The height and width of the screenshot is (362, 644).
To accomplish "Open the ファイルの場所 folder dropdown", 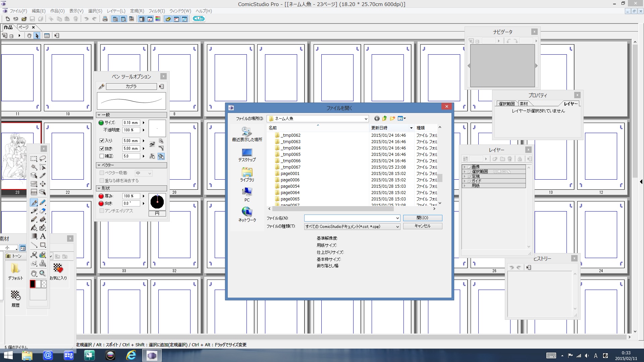I will (366, 119).
